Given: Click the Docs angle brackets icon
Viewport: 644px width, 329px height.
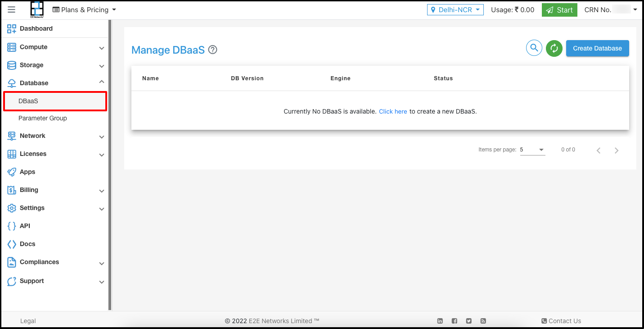Looking at the screenshot, I should [x=12, y=244].
